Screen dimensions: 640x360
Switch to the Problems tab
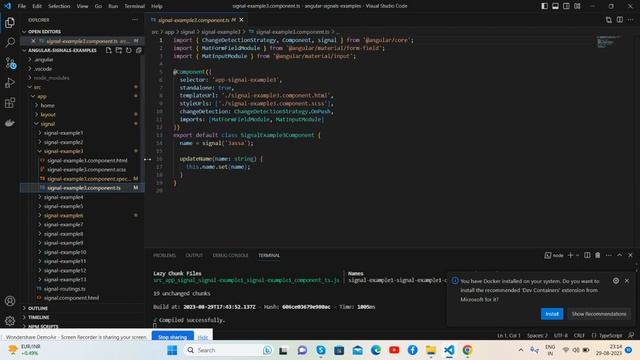[x=164, y=255]
